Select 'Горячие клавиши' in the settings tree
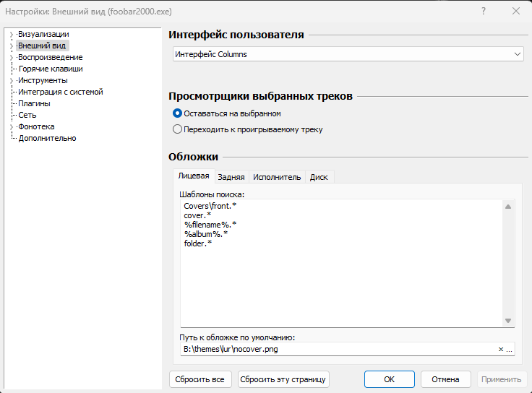This screenshot has height=393, width=532. pos(51,69)
